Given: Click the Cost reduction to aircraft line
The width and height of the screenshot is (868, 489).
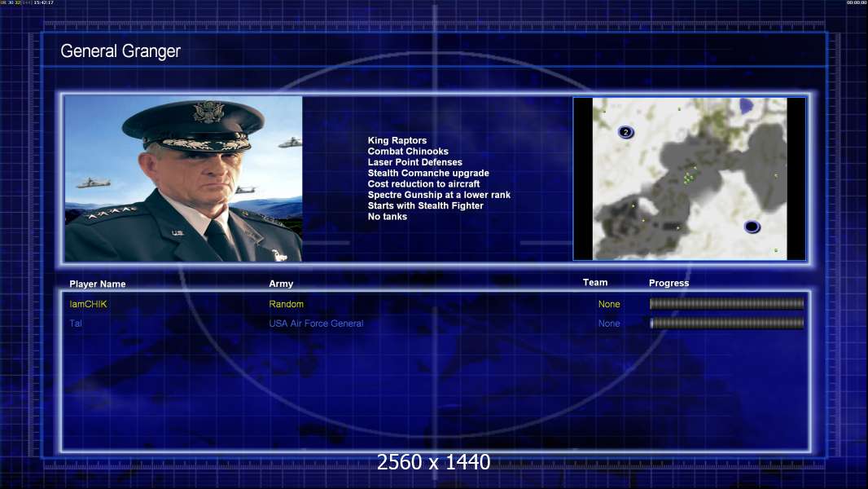Looking at the screenshot, I should pyautogui.click(x=423, y=184).
